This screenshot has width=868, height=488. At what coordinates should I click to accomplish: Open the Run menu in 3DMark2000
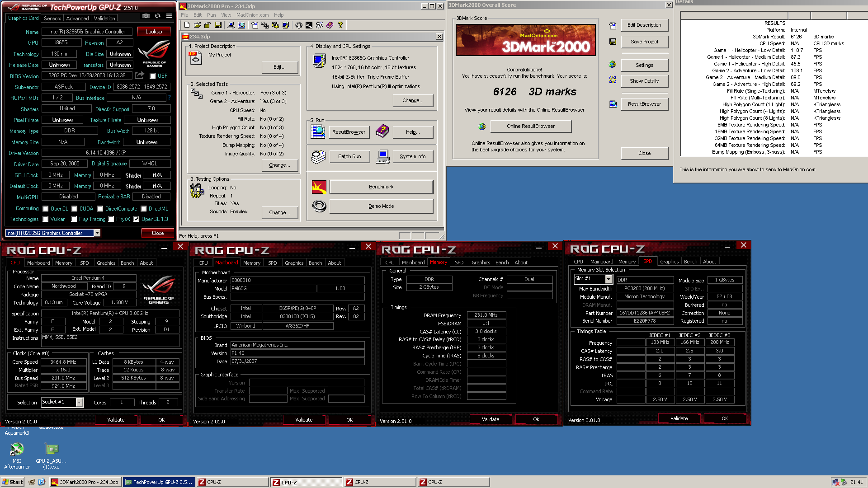click(x=211, y=15)
